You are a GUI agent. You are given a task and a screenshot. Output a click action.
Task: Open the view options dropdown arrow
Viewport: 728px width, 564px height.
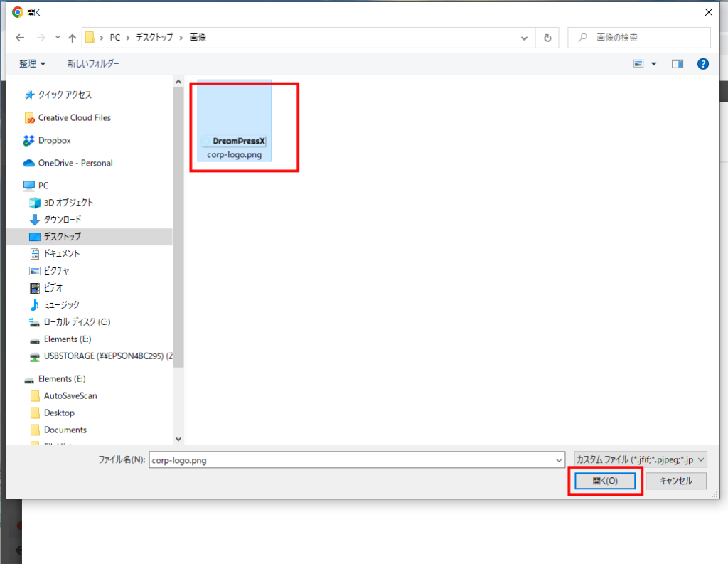(x=653, y=64)
